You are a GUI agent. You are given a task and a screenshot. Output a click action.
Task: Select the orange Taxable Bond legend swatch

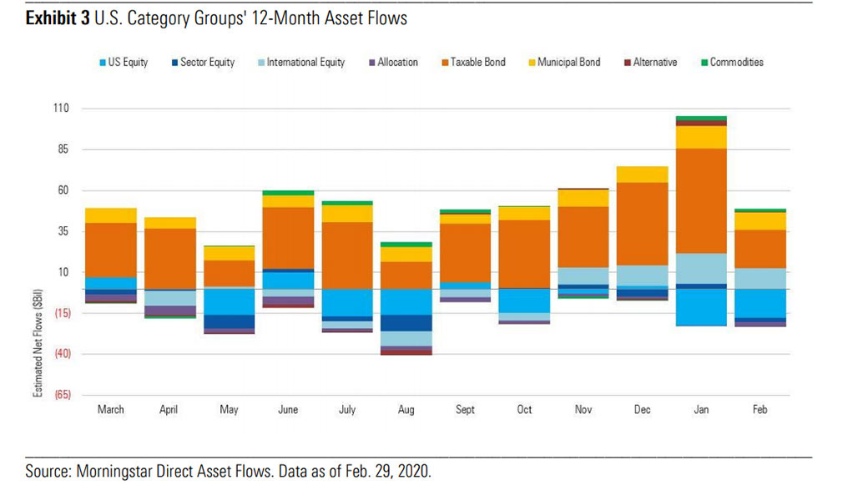[445, 63]
